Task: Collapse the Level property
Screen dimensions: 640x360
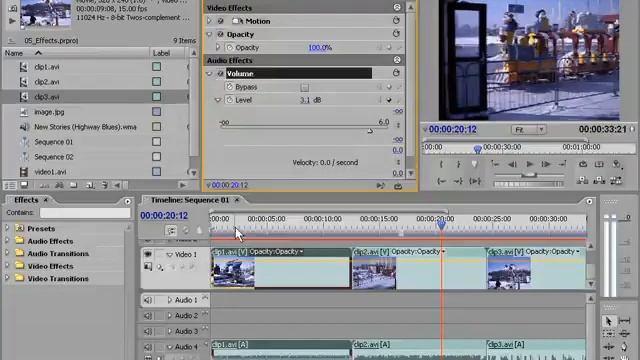Action: point(218,100)
